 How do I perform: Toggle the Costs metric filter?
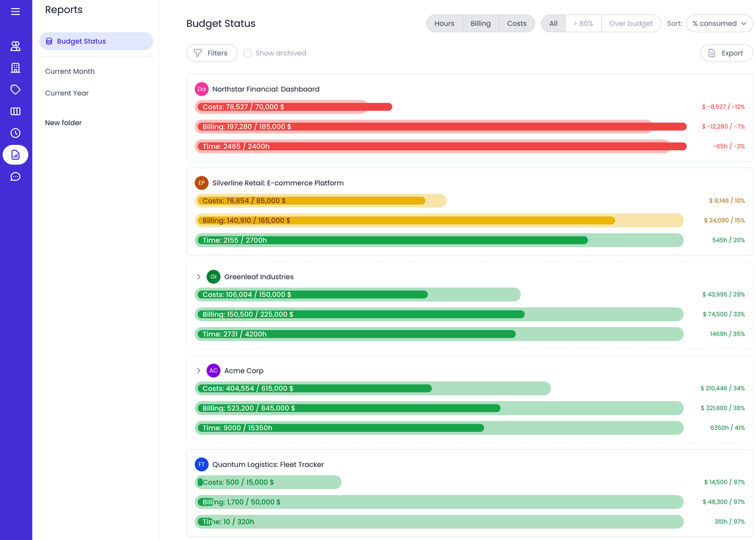click(516, 24)
